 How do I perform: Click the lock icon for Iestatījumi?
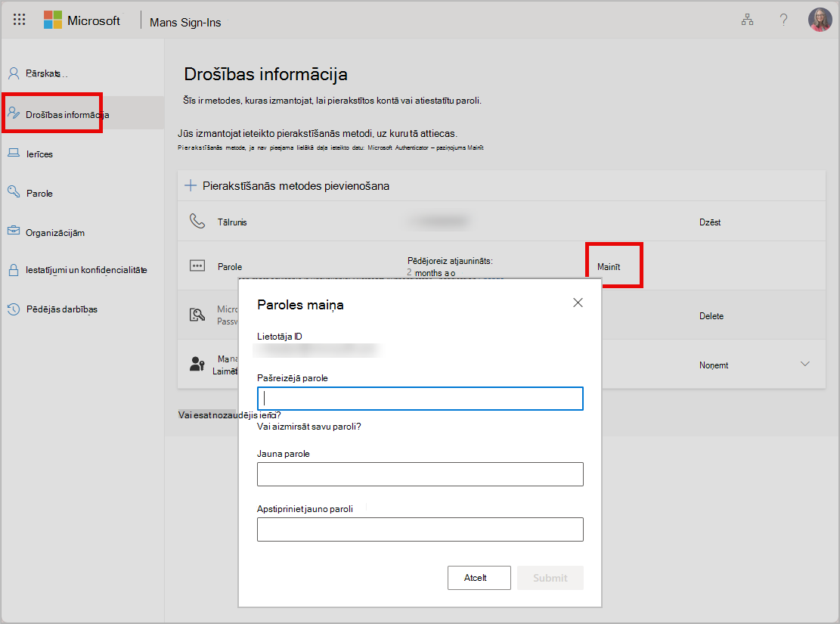(14, 270)
